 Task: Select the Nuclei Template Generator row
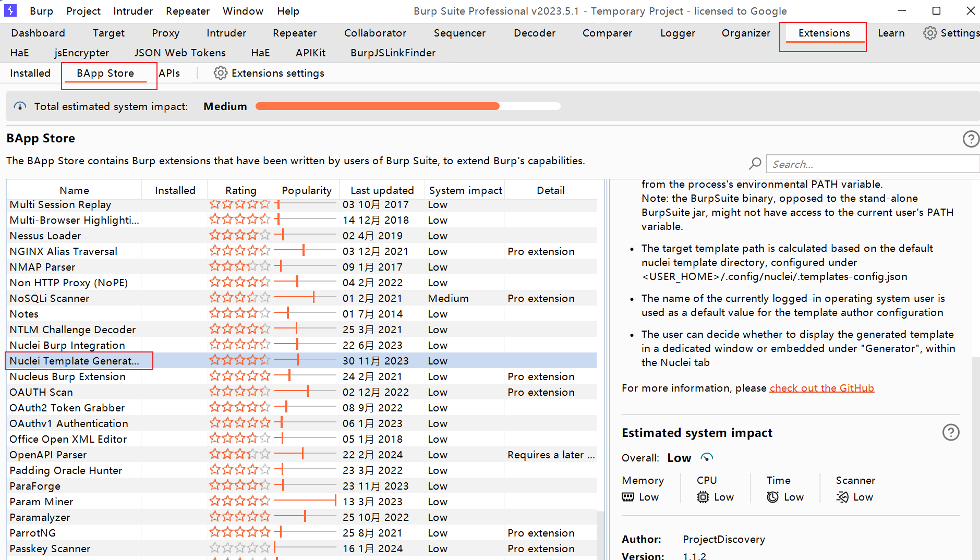click(x=301, y=360)
